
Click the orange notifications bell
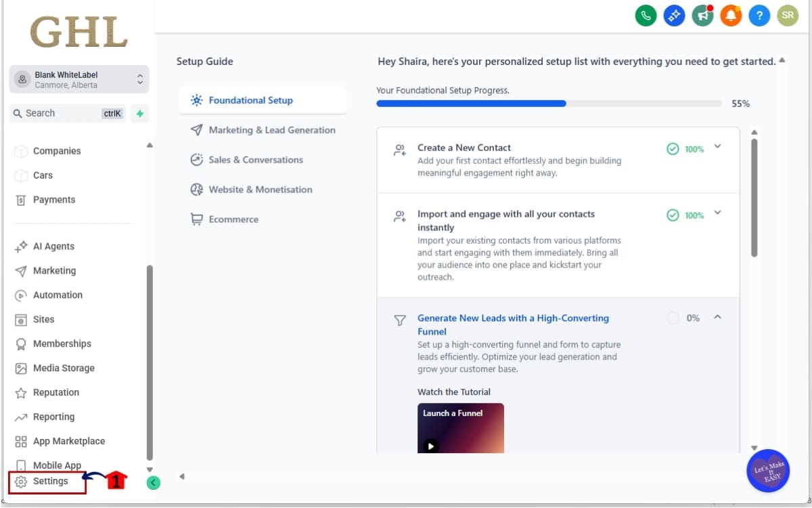click(x=731, y=15)
